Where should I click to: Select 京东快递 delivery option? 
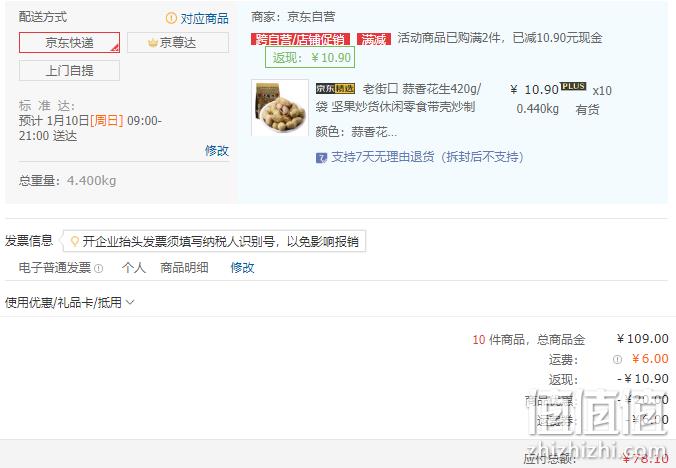[69, 43]
